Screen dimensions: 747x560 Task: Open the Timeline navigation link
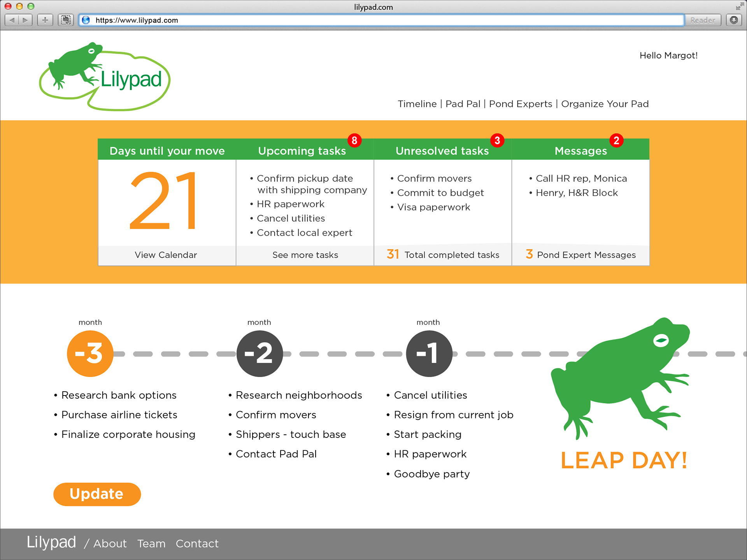(417, 104)
